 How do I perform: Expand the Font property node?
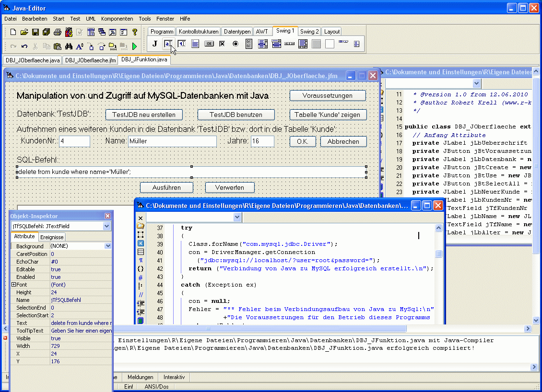13,285
